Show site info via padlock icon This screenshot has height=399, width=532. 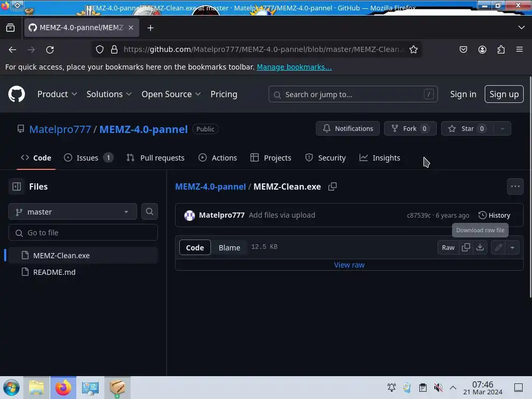point(114,49)
